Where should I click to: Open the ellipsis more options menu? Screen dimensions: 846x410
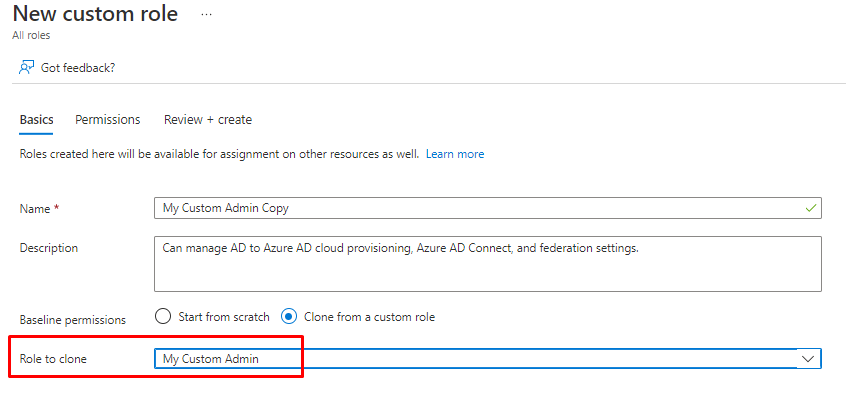point(206,16)
